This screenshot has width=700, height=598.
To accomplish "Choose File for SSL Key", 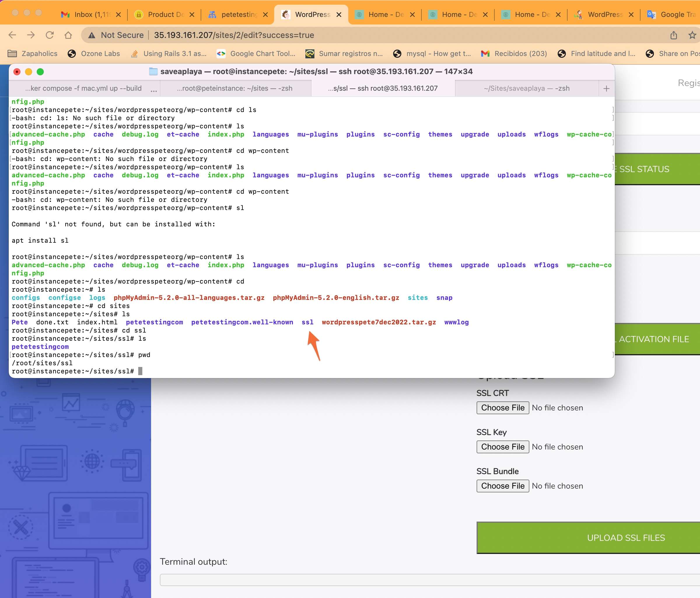I will click(502, 447).
